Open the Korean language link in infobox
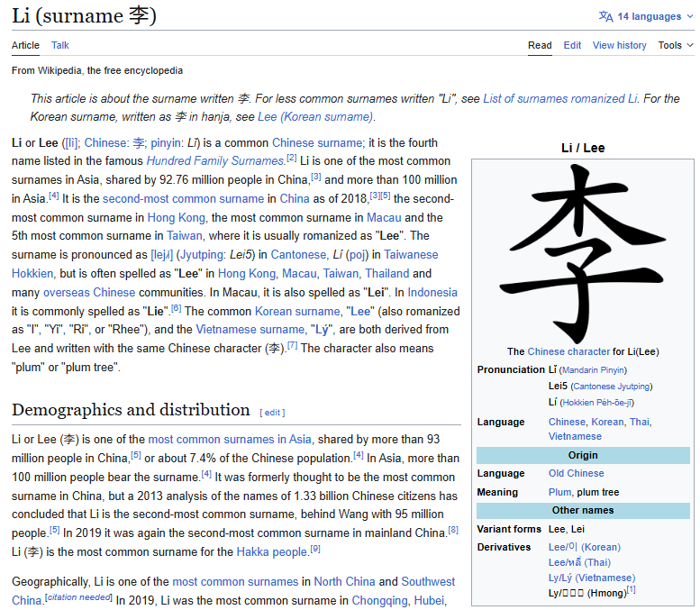700x610 pixels. coord(607,422)
